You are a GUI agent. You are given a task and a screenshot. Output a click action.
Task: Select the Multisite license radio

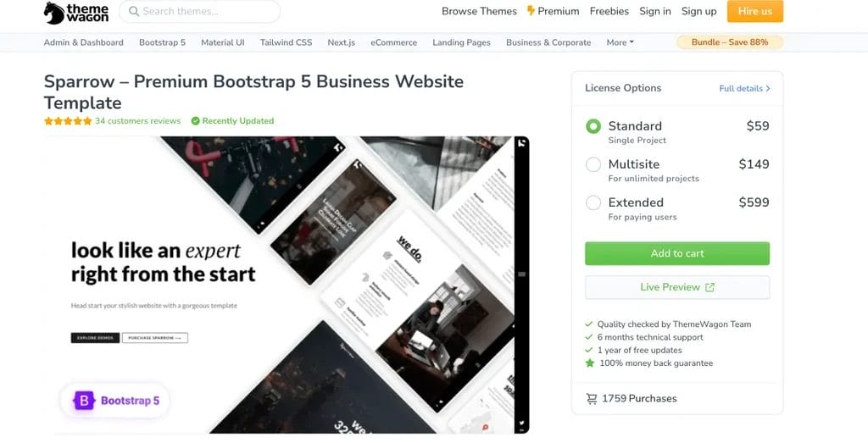[x=593, y=164]
